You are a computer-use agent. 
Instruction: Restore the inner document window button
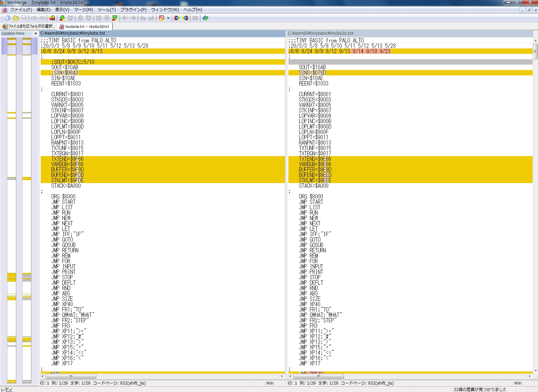(x=529, y=10)
